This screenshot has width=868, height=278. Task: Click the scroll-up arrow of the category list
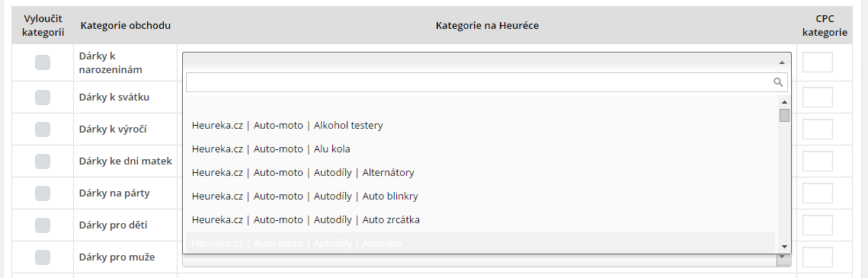[x=784, y=102]
